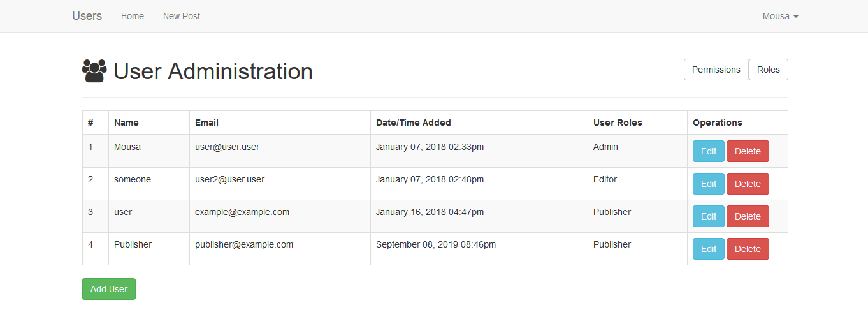
Task: Open the Permissions page button
Action: 716,70
